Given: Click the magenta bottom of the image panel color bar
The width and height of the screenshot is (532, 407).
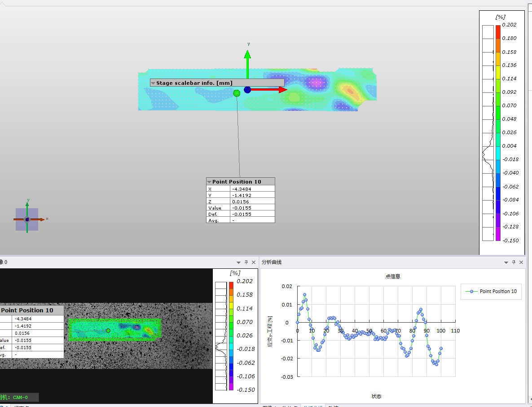Looking at the screenshot, I should 231,386.
